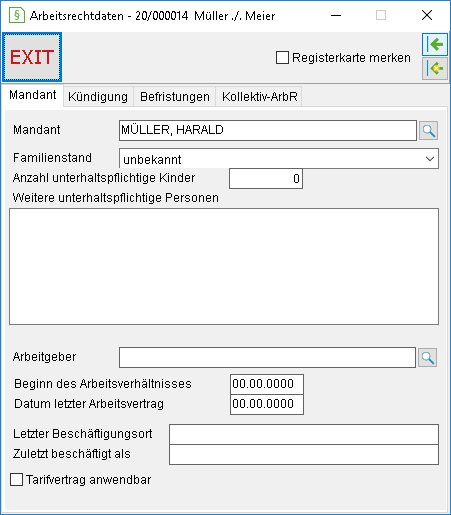Viewport: 451px width, 515px height.
Task: Click the magnifier icon next to Mandant field
Action: (x=428, y=131)
